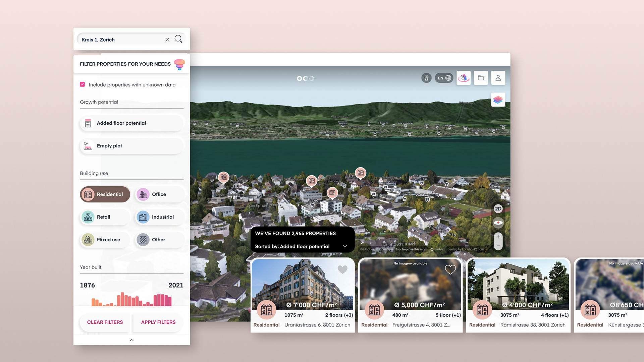Deselect the Residential building use filter
Viewport: 644px width, 362px height.
[x=105, y=194]
